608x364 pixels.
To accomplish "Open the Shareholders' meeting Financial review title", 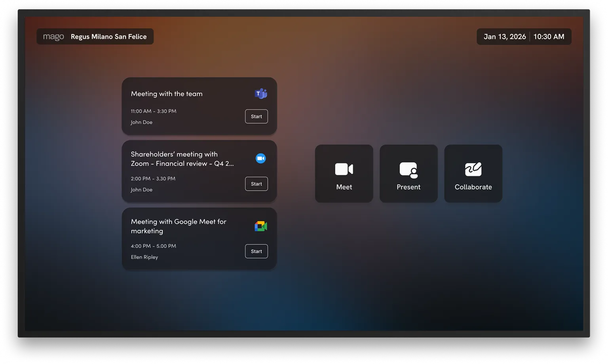I will pyautogui.click(x=182, y=159).
